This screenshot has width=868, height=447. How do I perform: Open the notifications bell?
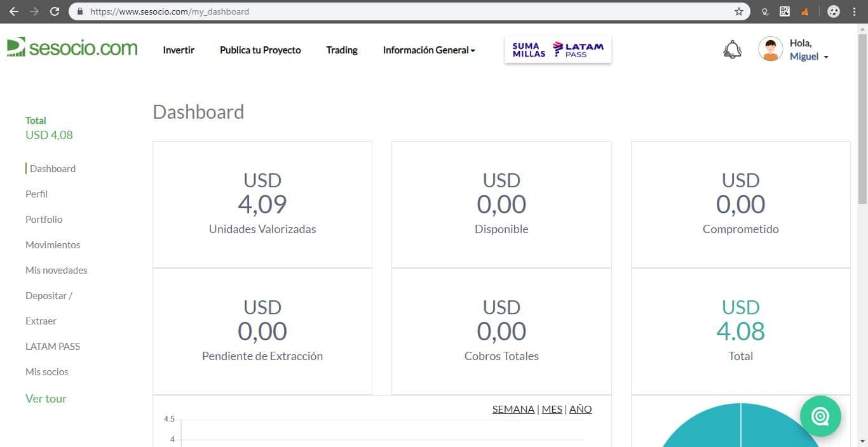[x=732, y=50]
